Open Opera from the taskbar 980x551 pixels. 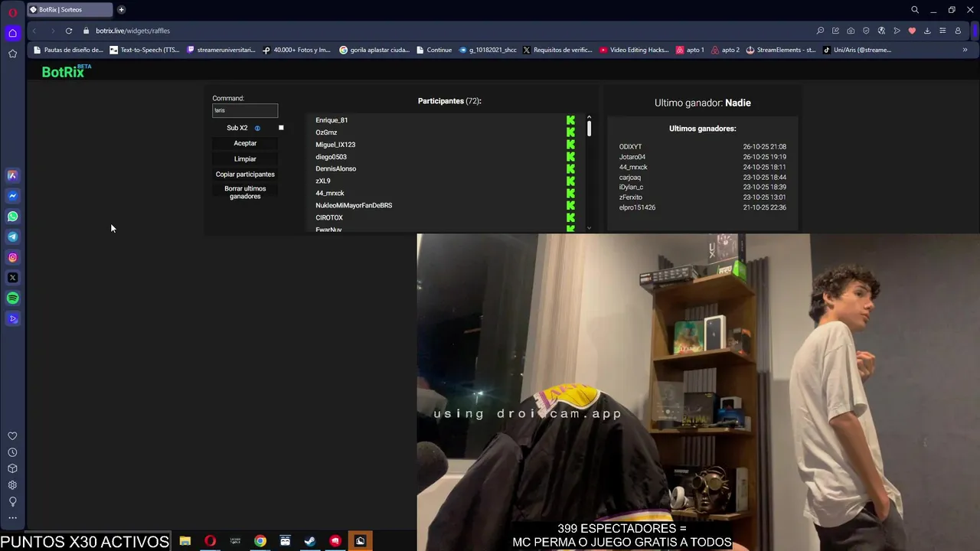(211, 541)
